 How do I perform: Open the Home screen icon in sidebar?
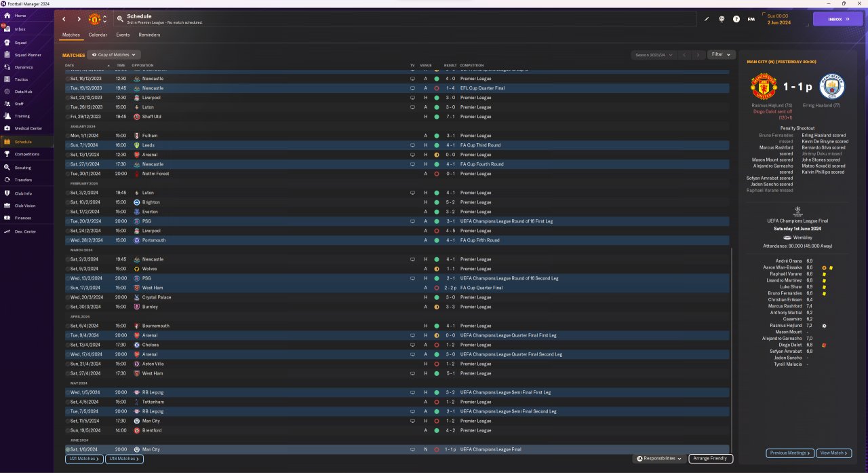[x=6, y=16]
